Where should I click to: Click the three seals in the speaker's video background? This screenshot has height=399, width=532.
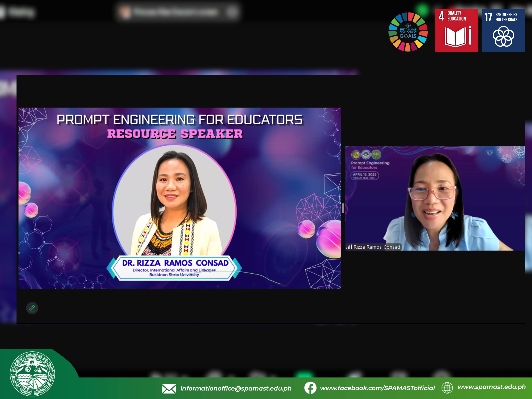(366, 154)
